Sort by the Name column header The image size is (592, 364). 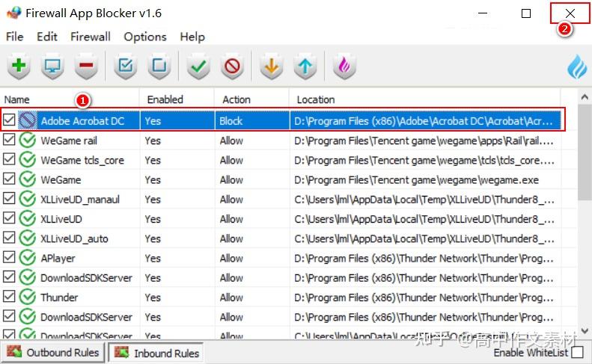70,99
